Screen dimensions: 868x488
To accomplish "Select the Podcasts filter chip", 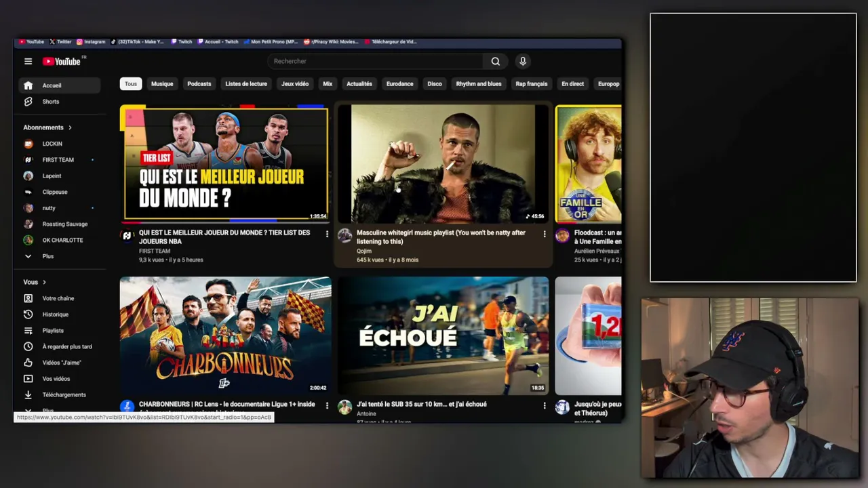I will (x=199, y=84).
